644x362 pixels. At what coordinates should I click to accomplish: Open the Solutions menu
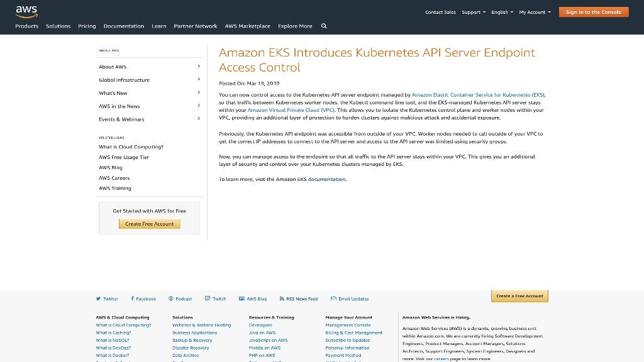(58, 26)
